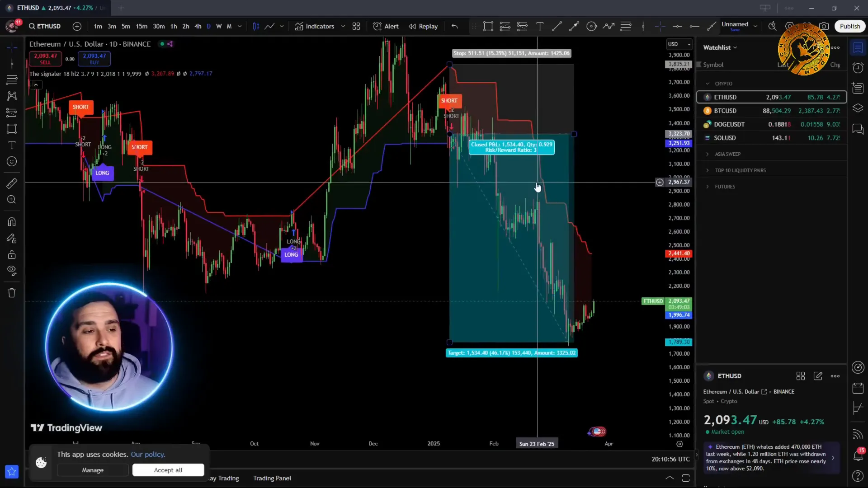Image resolution: width=868 pixels, height=488 pixels.
Task: Open the USD currency dropdown
Action: (x=679, y=44)
